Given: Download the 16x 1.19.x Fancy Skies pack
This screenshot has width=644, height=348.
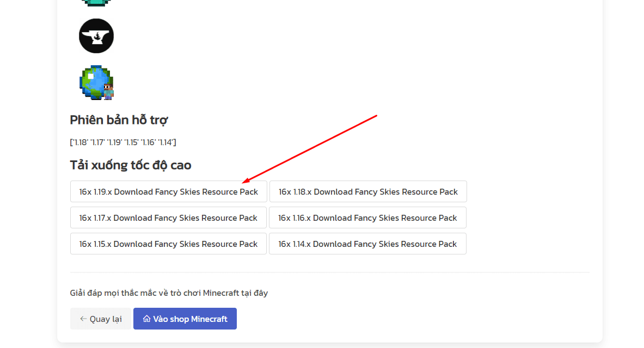Looking at the screenshot, I should (x=168, y=192).
